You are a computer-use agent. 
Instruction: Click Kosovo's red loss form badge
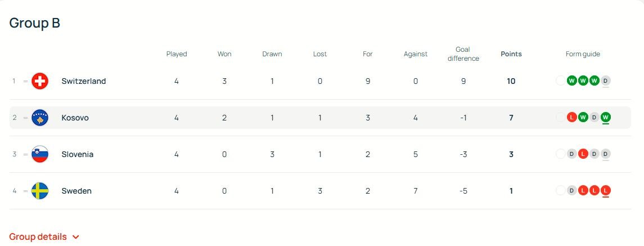pyautogui.click(x=571, y=118)
